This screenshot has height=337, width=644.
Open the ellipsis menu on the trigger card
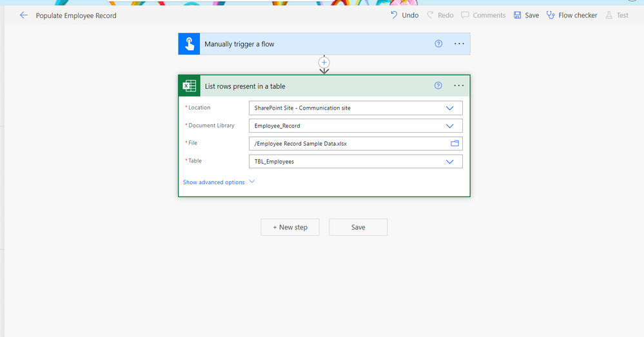pyautogui.click(x=459, y=44)
